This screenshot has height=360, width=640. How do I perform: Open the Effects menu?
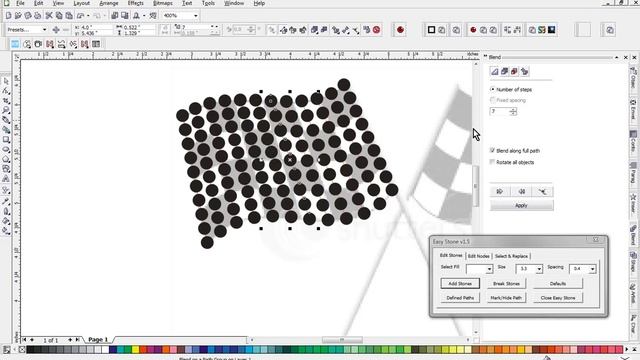point(135,3)
